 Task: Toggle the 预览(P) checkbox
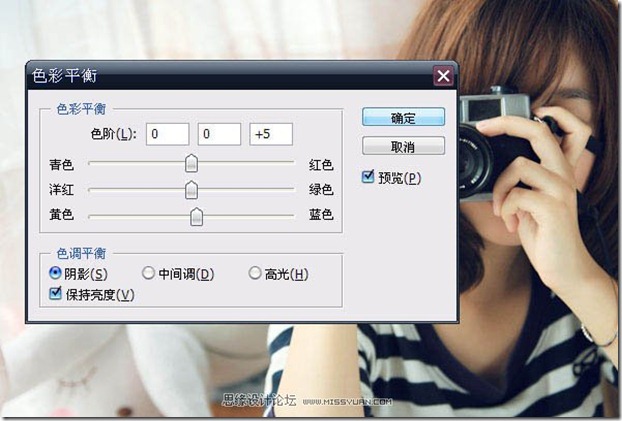368,177
